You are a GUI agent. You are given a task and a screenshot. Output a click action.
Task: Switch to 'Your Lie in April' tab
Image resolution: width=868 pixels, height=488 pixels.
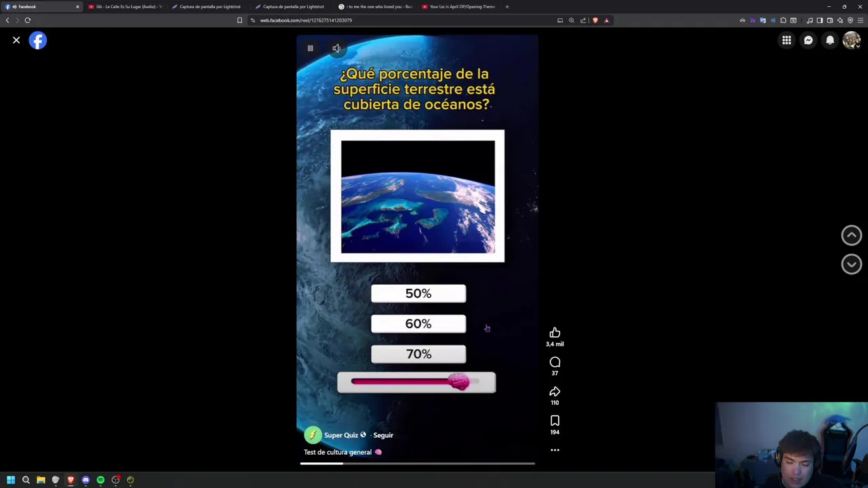459,7
